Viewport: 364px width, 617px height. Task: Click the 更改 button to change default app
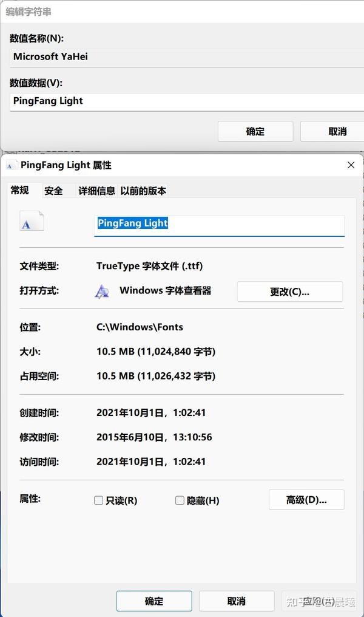tap(289, 291)
